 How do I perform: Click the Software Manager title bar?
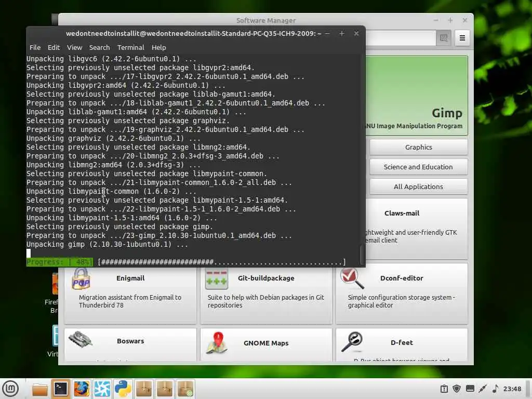click(266, 20)
